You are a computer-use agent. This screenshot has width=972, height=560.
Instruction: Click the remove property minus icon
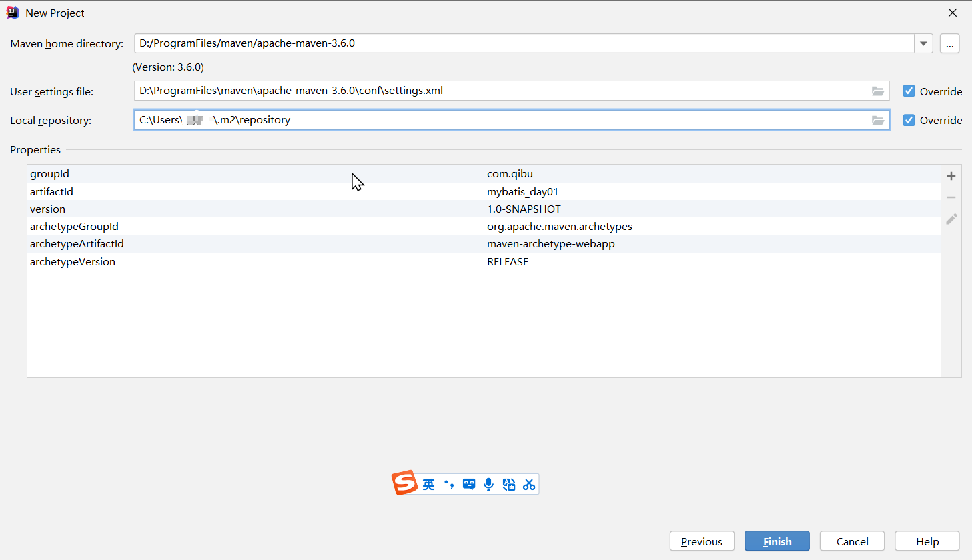(951, 197)
